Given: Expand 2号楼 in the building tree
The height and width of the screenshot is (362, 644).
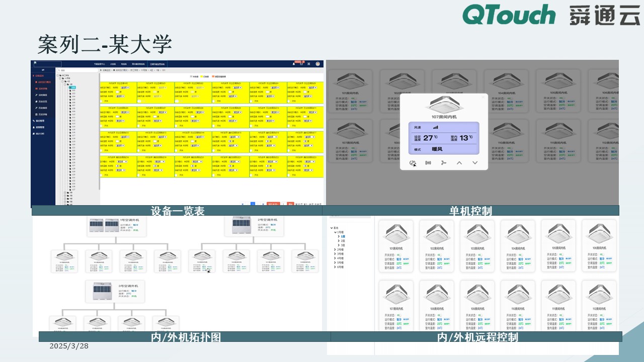Looking at the screenshot, I should 336,249.
